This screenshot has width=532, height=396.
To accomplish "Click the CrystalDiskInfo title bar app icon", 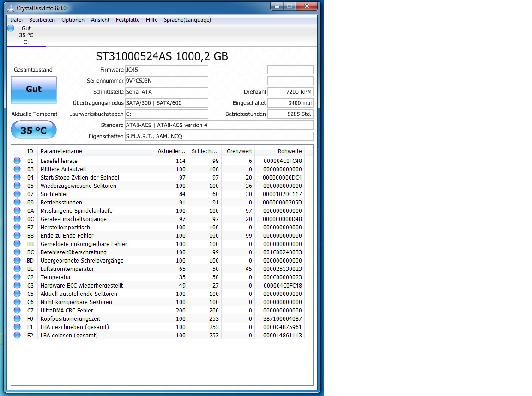I will tap(11, 8).
